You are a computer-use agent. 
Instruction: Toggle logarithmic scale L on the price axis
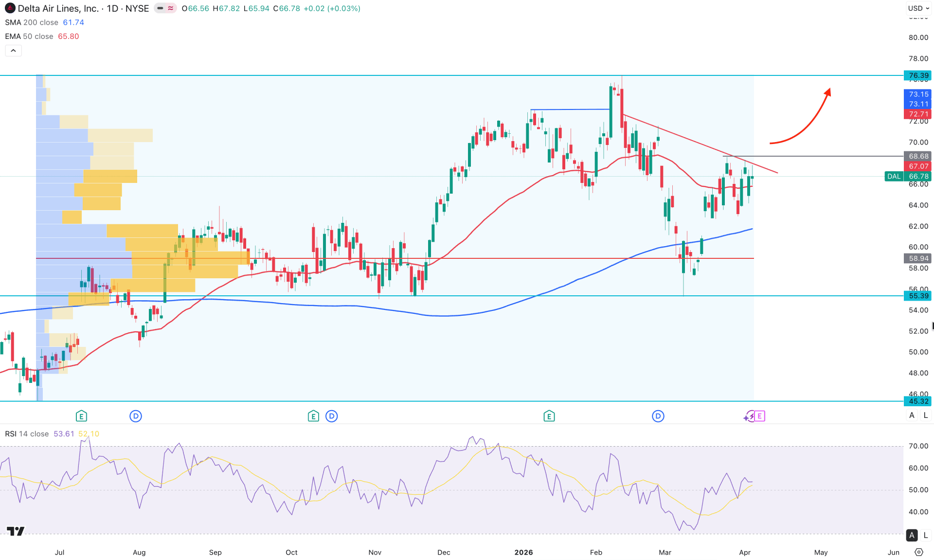(x=926, y=415)
